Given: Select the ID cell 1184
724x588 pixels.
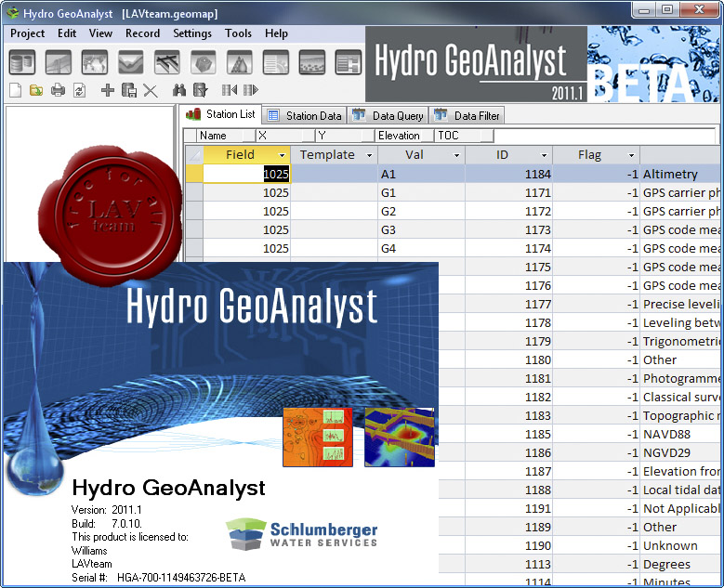Looking at the screenshot, I should [508, 174].
